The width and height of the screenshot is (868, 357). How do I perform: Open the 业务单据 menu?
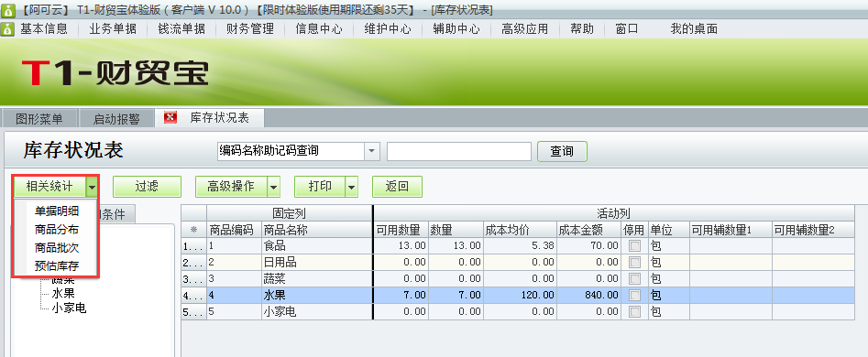coord(113,28)
